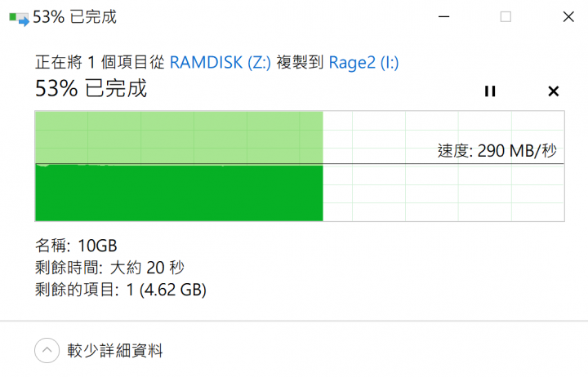The height and width of the screenshot is (377, 588).
Task: Click the dark green filled transfer graph area
Action: point(179,193)
